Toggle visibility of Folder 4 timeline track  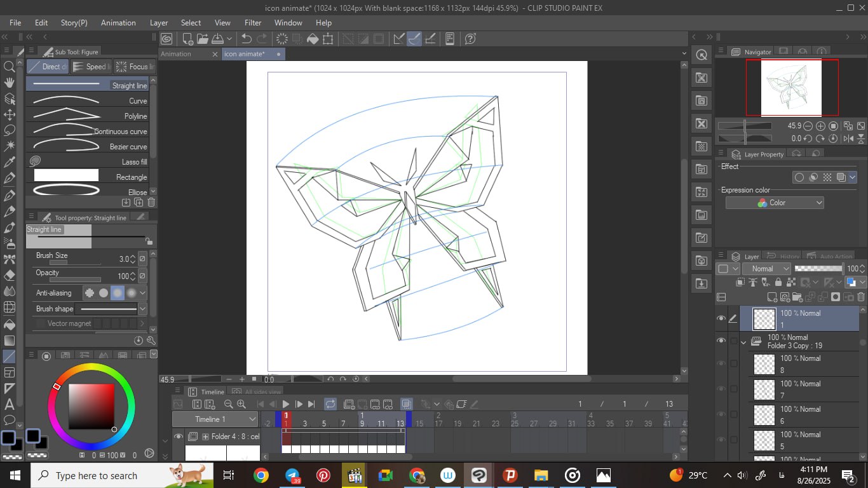coord(179,437)
